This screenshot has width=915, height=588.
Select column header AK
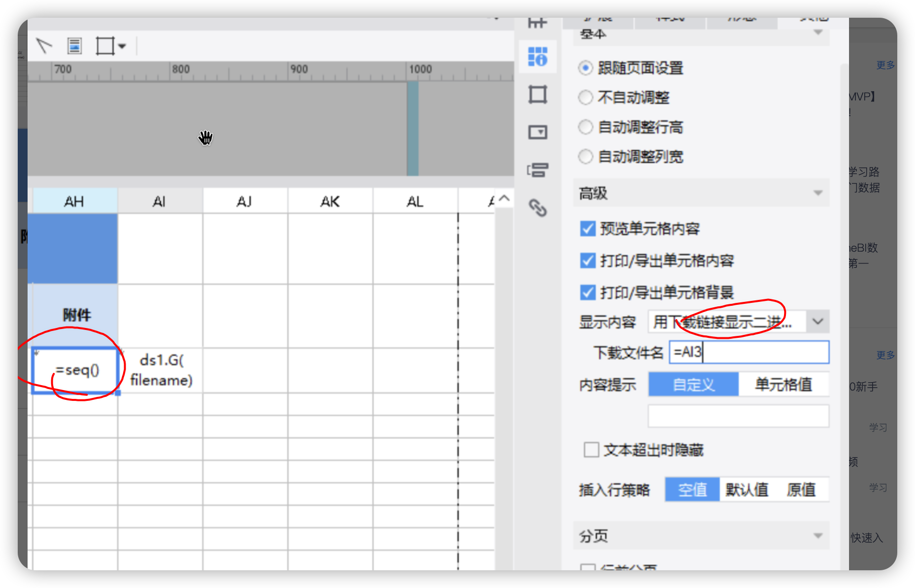[330, 201]
